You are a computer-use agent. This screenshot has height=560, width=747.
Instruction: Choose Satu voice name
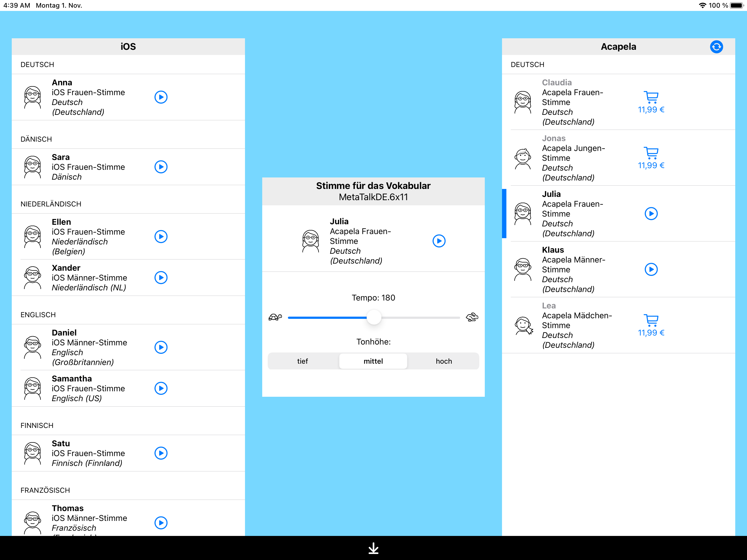tap(61, 444)
